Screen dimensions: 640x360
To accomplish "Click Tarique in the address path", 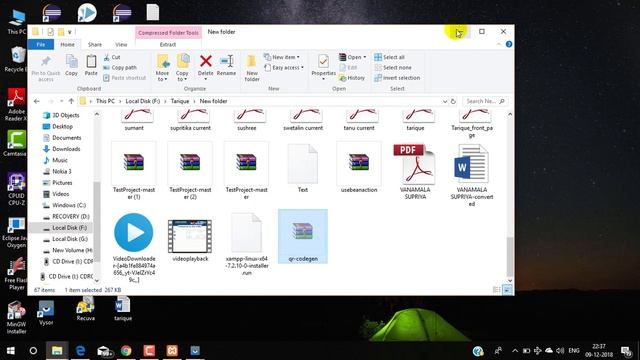I will (x=180, y=101).
